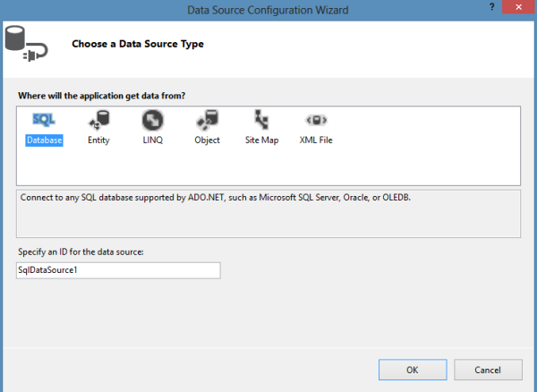Click the SqlDataSource1 ID text field

pos(117,269)
